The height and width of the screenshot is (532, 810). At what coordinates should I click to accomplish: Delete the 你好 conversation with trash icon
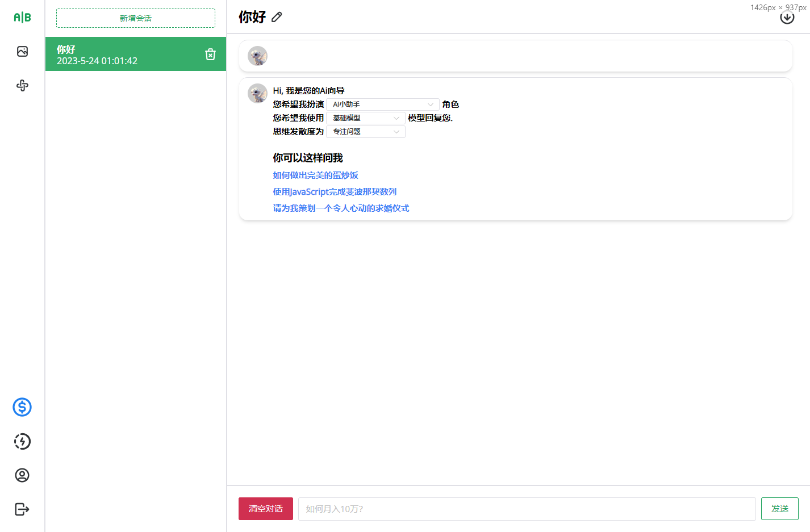[210, 54]
